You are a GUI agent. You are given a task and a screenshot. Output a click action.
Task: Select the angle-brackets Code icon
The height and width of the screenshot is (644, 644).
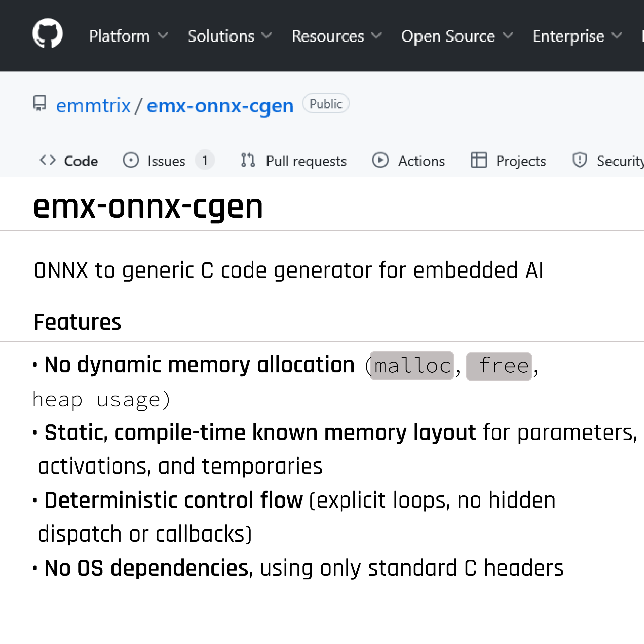click(48, 160)
